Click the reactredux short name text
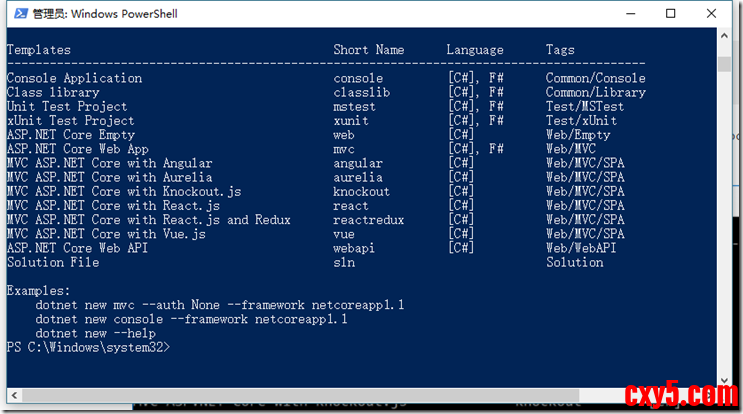 pos(369,220)
